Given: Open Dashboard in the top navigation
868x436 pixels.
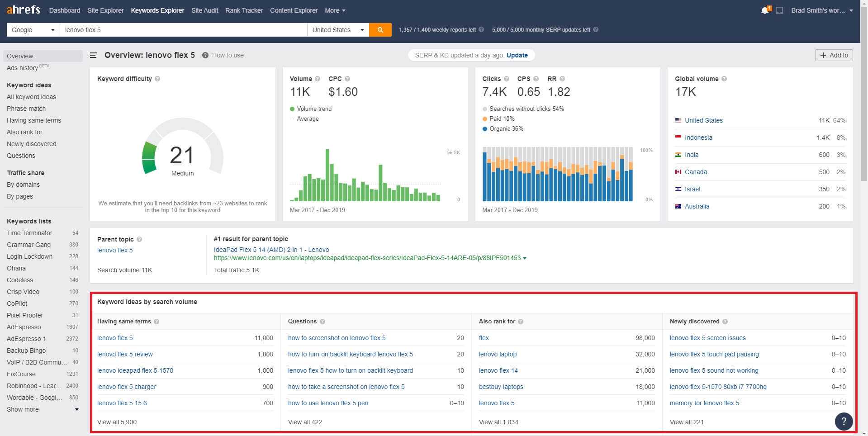Looking at the screenshot, I should pyautogui.click(x=65, y=10).
